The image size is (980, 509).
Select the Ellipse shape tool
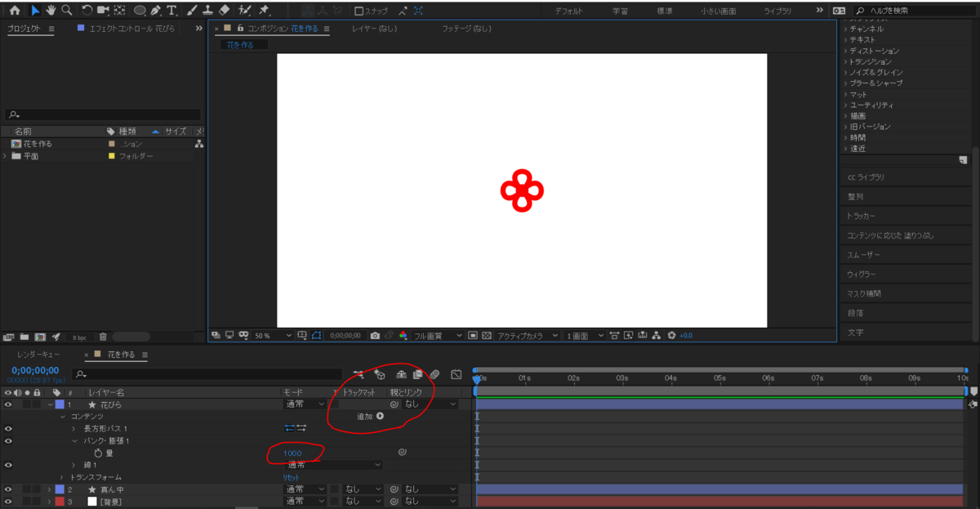[x=140, y=11]
